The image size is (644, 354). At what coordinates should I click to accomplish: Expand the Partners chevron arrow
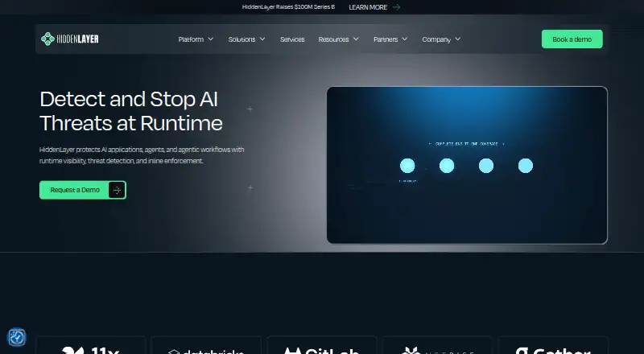point(405,39)
